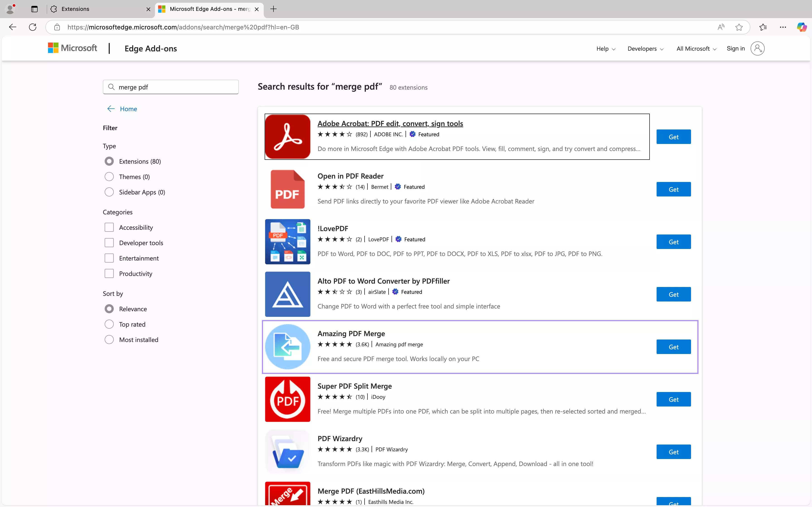Click the Alto PDF to Word converter icon
Image resolution: width=812 pixels, height=507 pixels.
287,294
